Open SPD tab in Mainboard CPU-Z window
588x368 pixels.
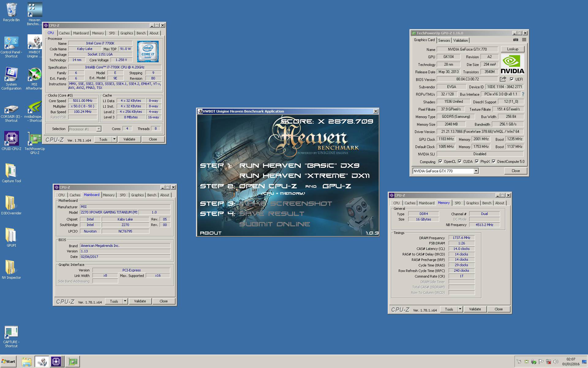pos(123,195)
